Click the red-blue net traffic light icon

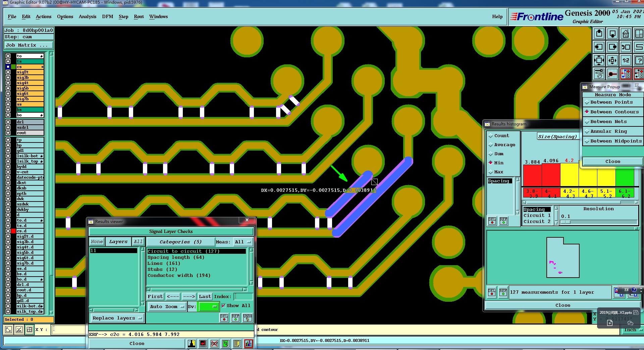626,74
